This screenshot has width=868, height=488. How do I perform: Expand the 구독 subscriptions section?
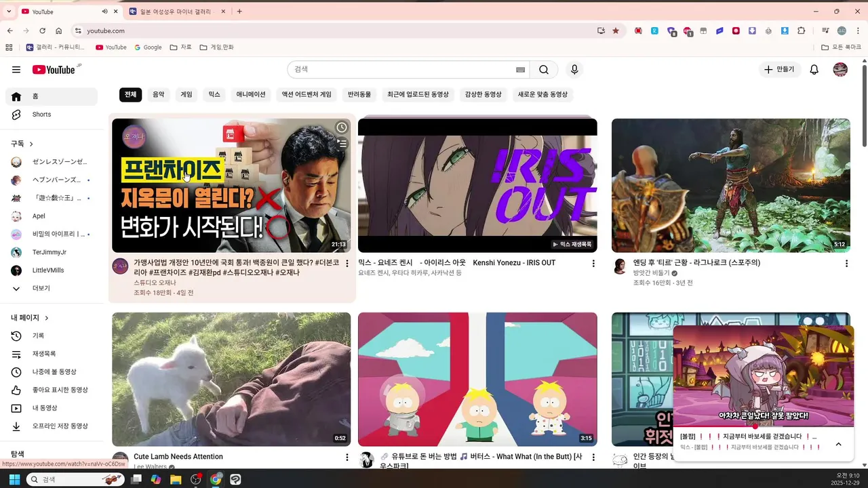pos(22,144)
